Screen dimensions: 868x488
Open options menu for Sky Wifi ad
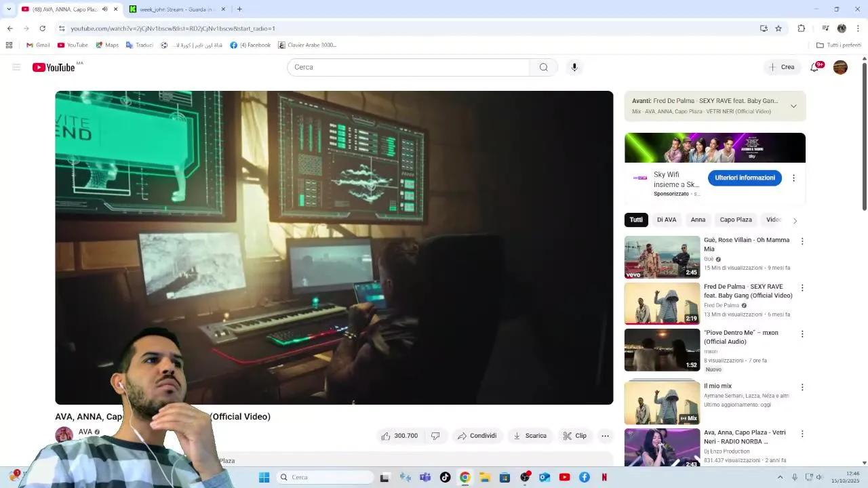pos(793,178)
